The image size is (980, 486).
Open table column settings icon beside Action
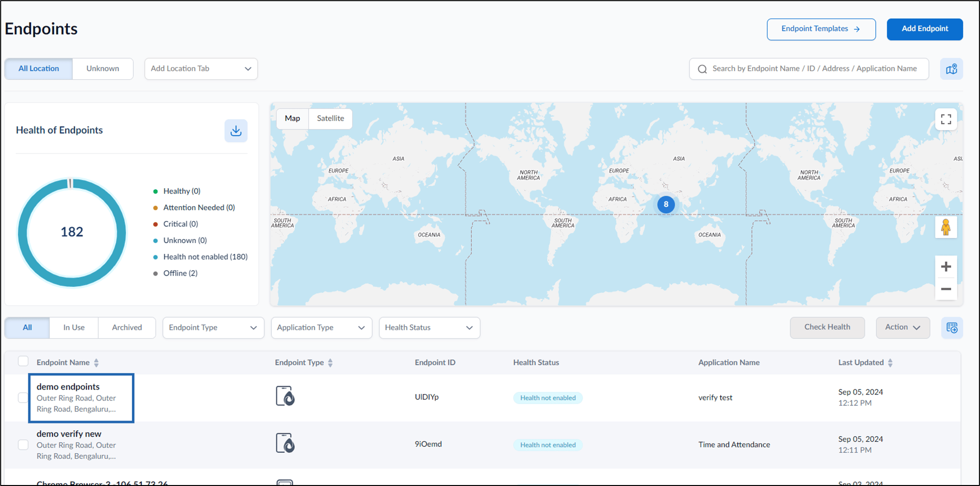point(952,328)
